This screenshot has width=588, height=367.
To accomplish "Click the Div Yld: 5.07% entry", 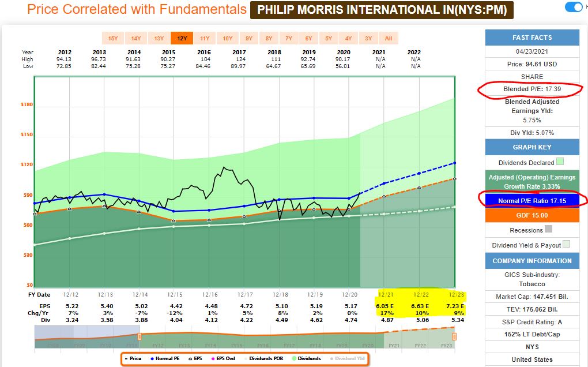I will pyautogui.click(x=532, y=133).
